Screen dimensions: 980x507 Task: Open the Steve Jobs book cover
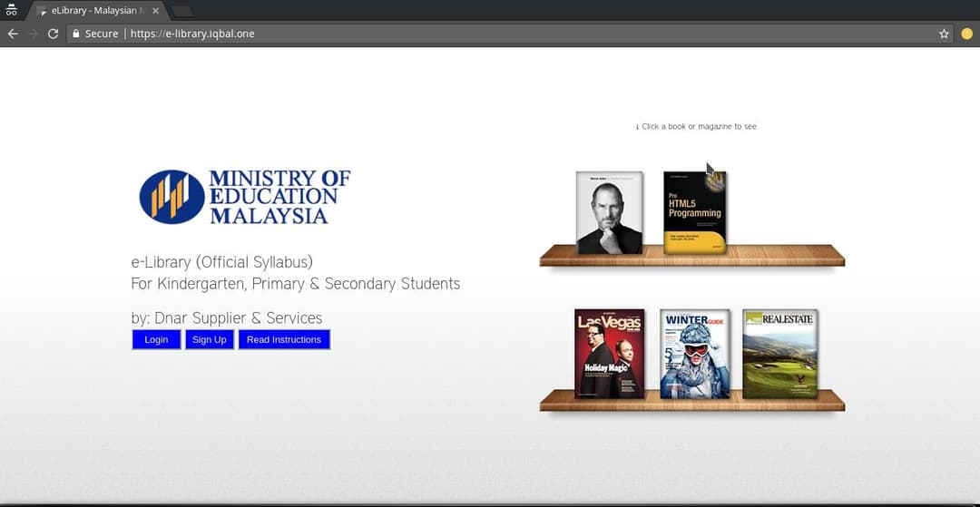coord(610,212)
